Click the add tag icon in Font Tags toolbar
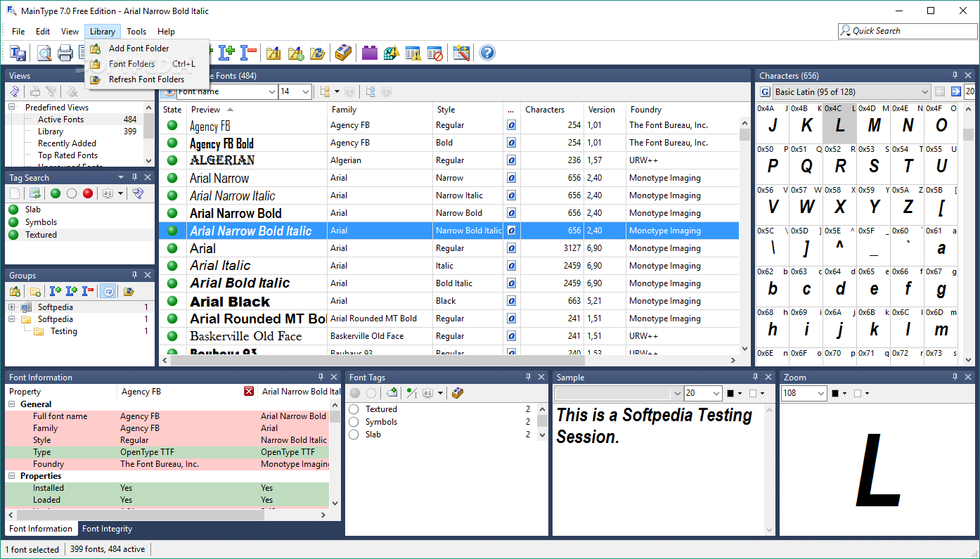 pyautogui.click(x=392, y=393)
